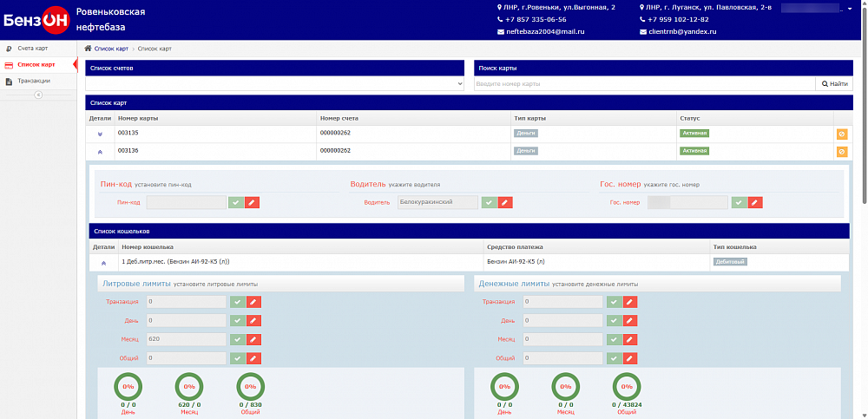Viewport: 868px width, 419px height.
Task: Click the БензОН logo
Action: 36,20
